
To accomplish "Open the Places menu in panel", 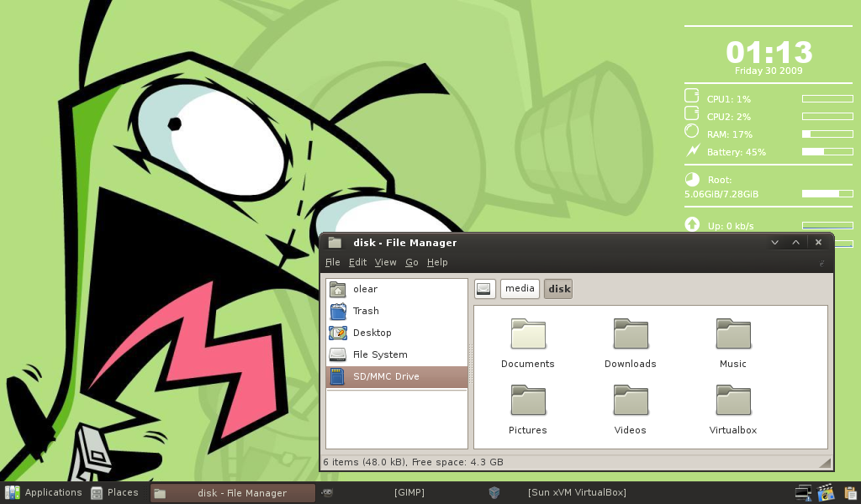I will [114, 492].
